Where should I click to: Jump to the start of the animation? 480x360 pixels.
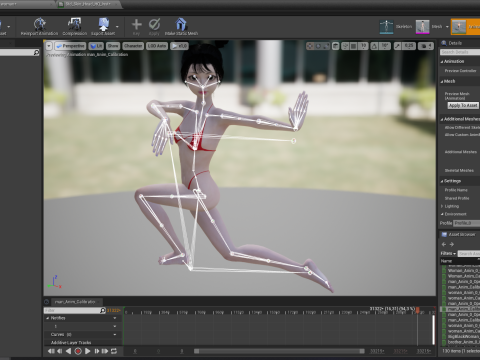point(51,351)
